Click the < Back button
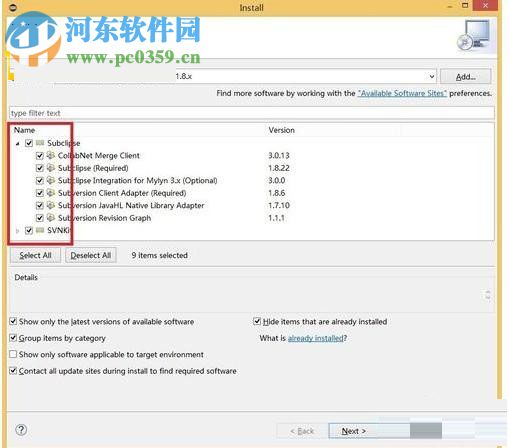 pos(302,431)
